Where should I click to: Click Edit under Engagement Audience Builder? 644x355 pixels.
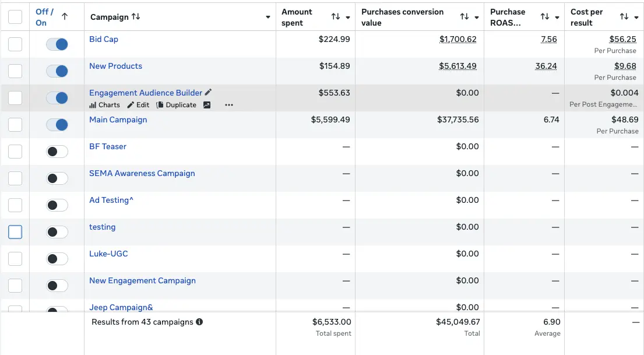point(139,105)
